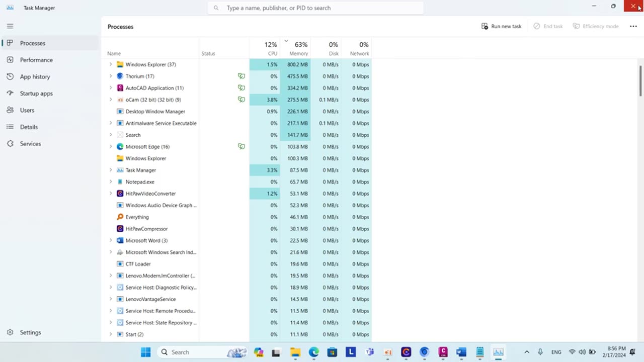The height and width of the screenshot is (362, 644).
Task: Open Windows Start menu on taskbar
Action: tap(145, 352)
